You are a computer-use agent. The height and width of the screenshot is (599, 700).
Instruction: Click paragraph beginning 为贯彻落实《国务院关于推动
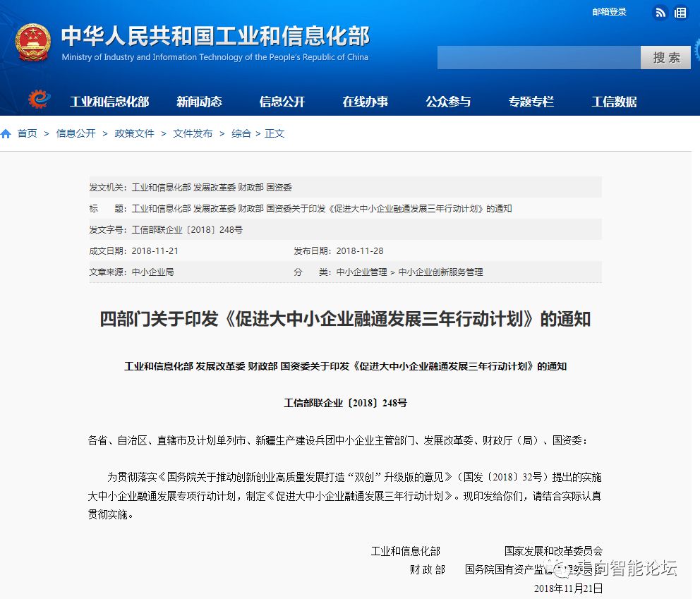tap(344, 496)
